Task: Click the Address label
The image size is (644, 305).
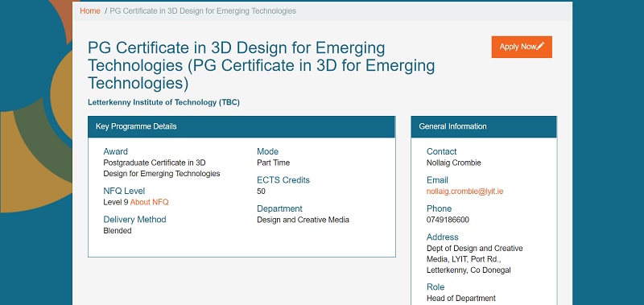Action: 442,237
